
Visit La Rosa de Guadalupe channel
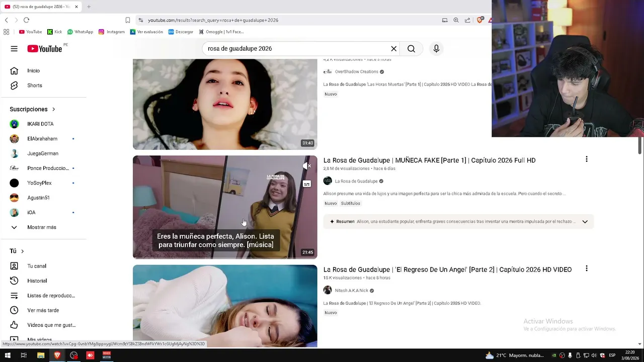point(356,181)
